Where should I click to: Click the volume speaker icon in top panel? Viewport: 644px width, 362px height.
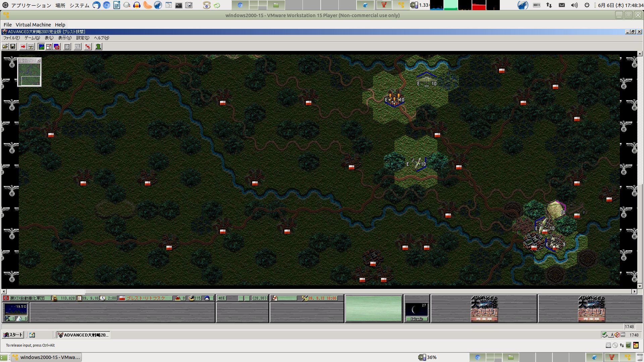[574, 5]
